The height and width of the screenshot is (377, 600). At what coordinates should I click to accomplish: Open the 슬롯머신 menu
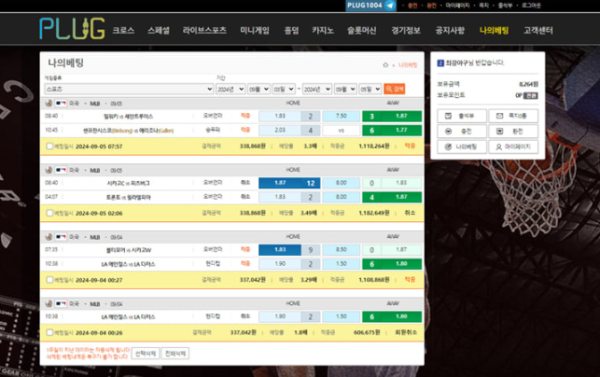click(x=362, y=30)
